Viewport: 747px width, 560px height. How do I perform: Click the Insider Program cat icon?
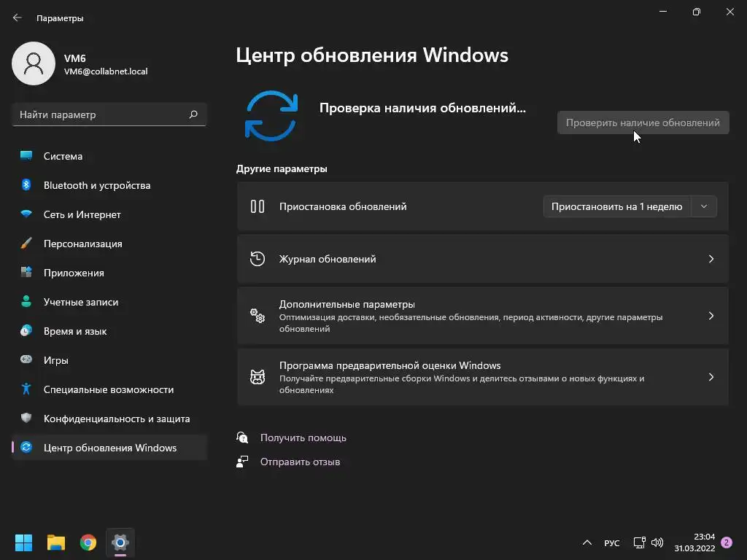(x=258, y=377)
